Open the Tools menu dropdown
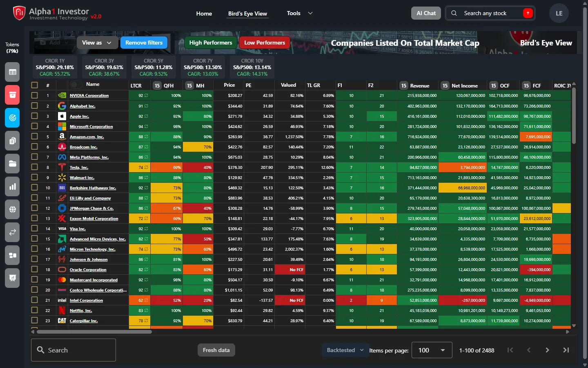 (x=299, y=13)
